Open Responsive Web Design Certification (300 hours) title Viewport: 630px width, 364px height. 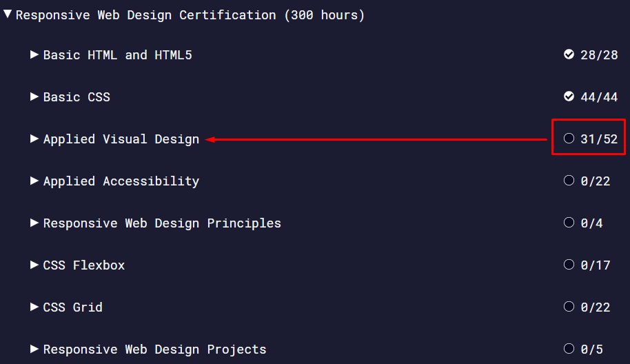coord(190,15)
